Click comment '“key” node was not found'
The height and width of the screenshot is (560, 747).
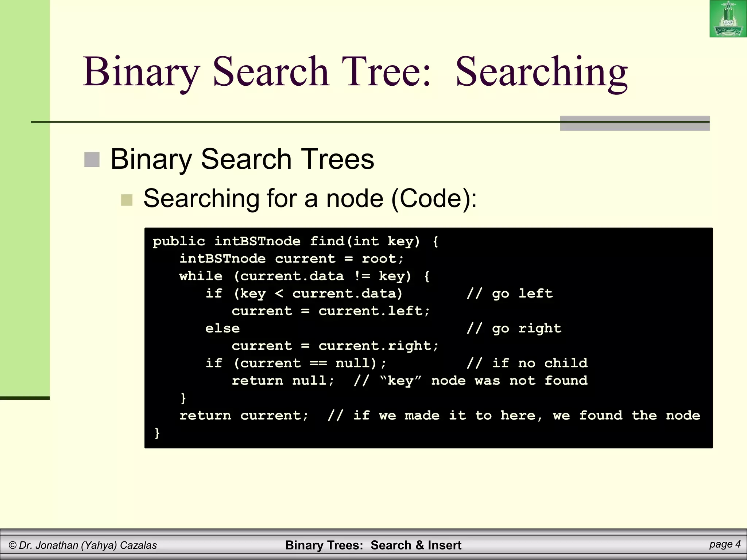(x=483, y=381)
